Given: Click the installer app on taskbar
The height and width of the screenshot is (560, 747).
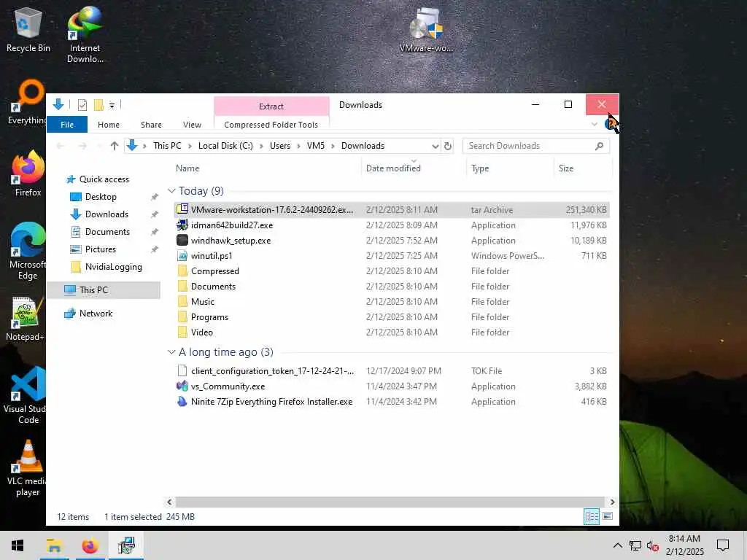Looking at the screenshot, I should point(126,545).
